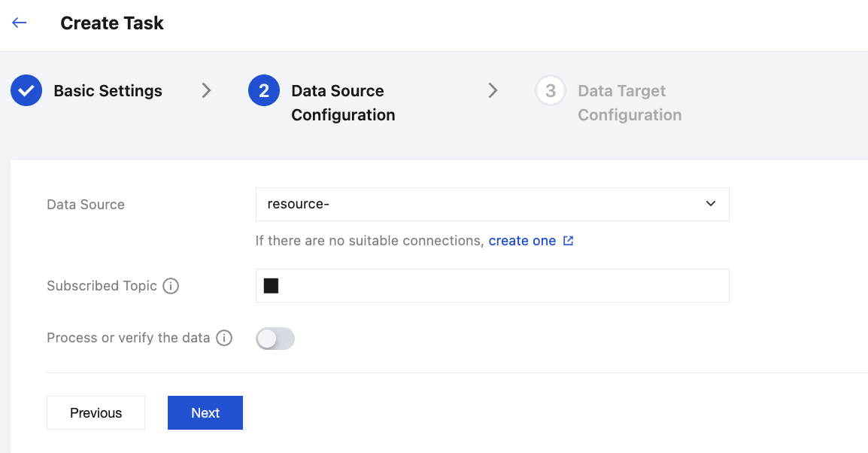Click the back arrow beside Create Task
Image resolution: width=868 pixels, height=453 pixels.
(20, 23)
